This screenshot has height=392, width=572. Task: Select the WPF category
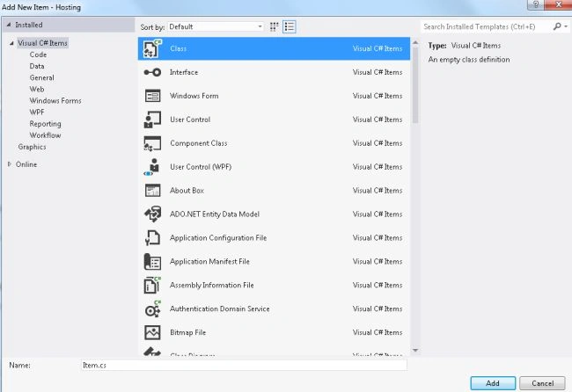pos(37,113)
